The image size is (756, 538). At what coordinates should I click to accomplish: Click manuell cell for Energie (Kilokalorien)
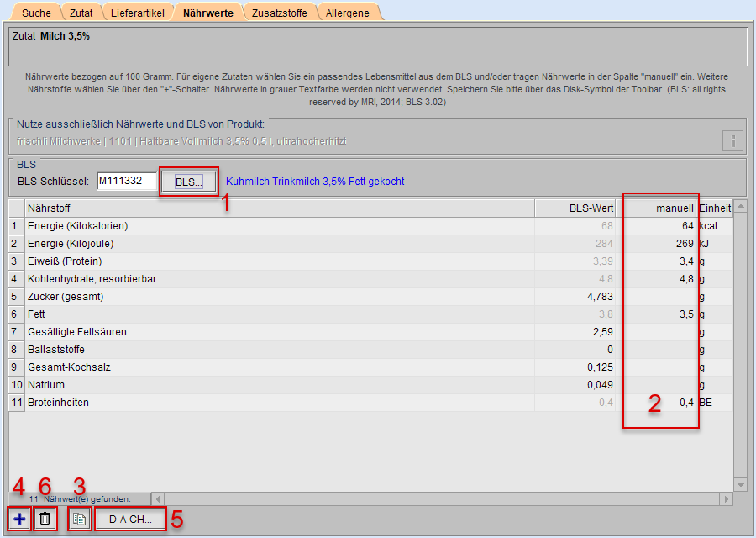[x=657, y=226]
